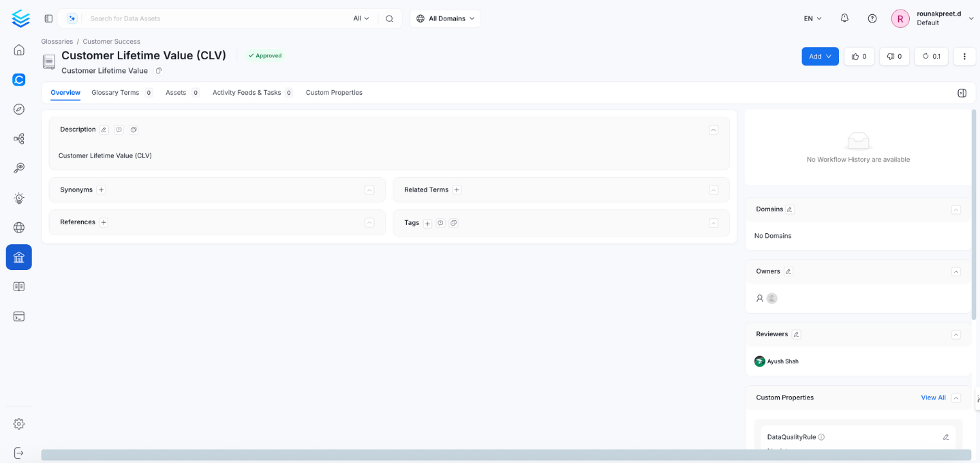
Task: Open Description conversation thread icon
Action: point(134,130)
